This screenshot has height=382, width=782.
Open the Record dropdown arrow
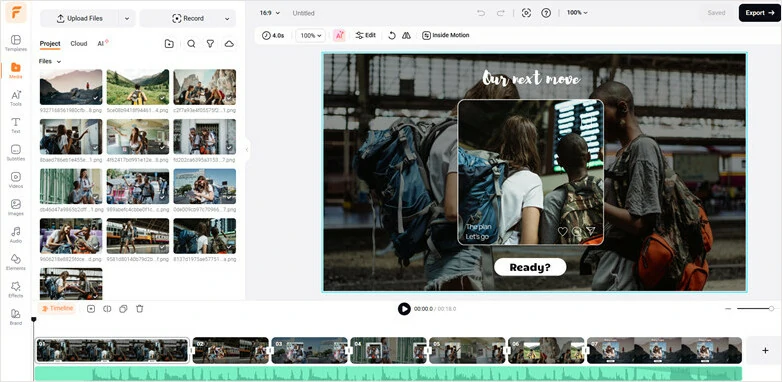pos(227,18)
